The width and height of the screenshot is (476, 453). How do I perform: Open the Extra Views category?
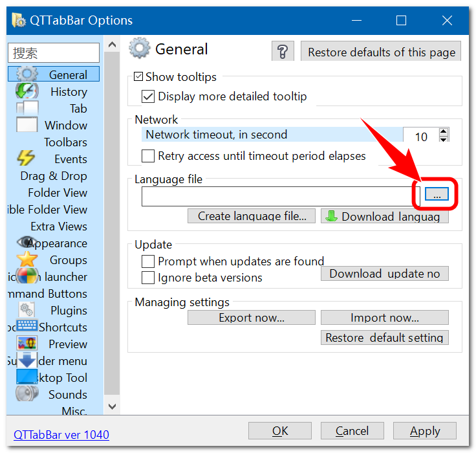[59, 226]
